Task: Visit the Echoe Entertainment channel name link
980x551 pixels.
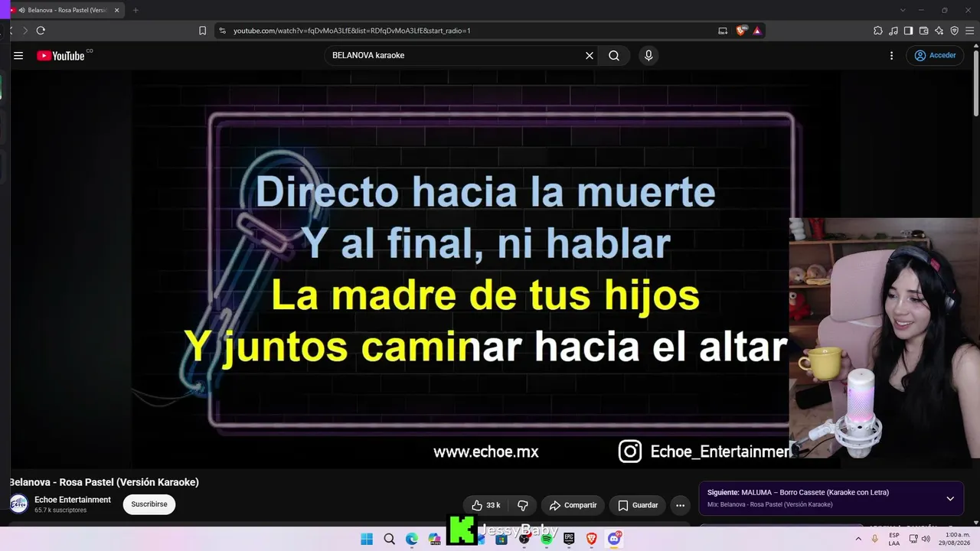Action: pos(73,500)
